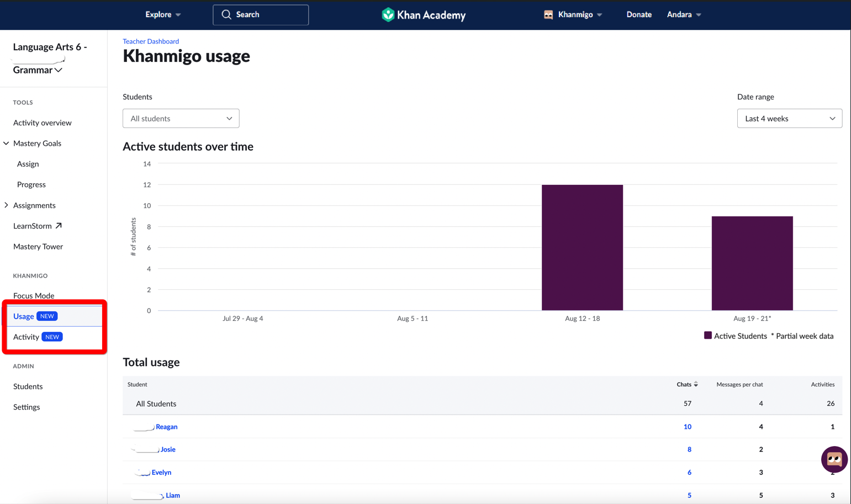Open Focus Mode under Khanmigo
851x504 pixels.
pyautogui.click(x=34, y=296)
